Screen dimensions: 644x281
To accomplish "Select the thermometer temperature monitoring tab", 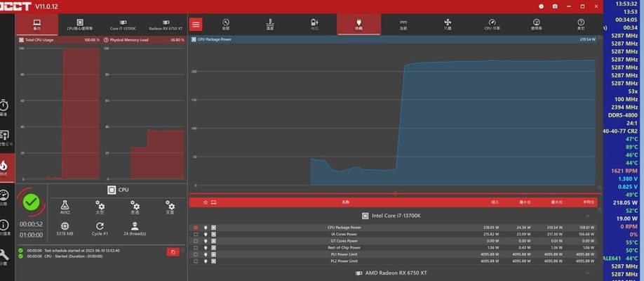I will pyautogui.click(x=270, y=25).
